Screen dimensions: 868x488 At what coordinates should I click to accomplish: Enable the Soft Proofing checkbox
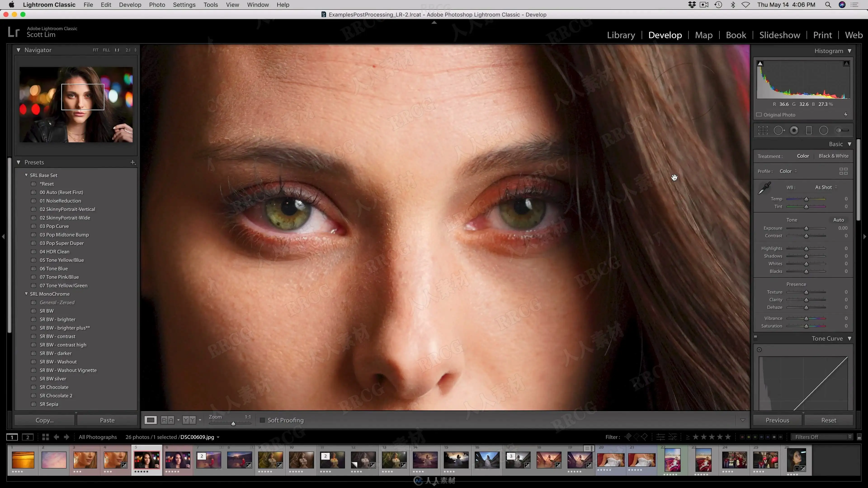(262, 420)
